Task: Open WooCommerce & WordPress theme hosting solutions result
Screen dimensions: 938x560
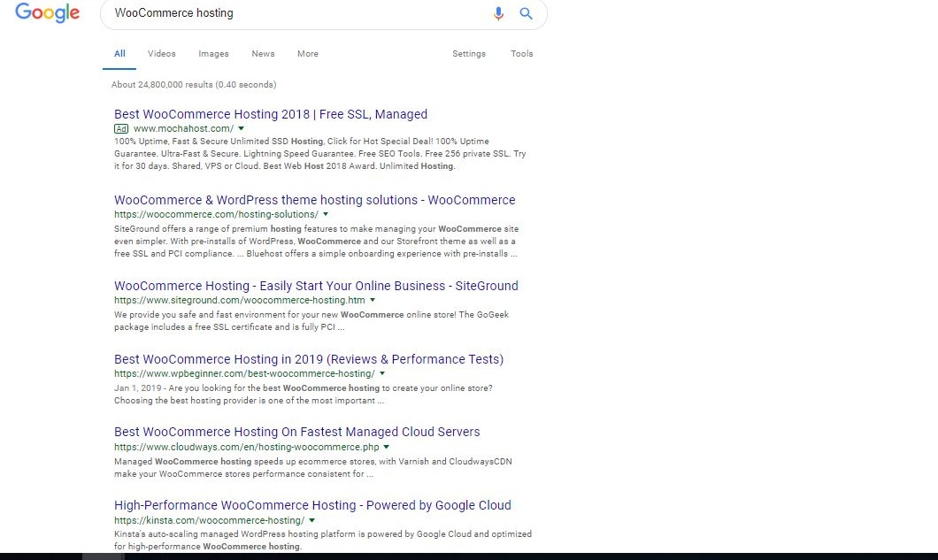Action: 315,200
